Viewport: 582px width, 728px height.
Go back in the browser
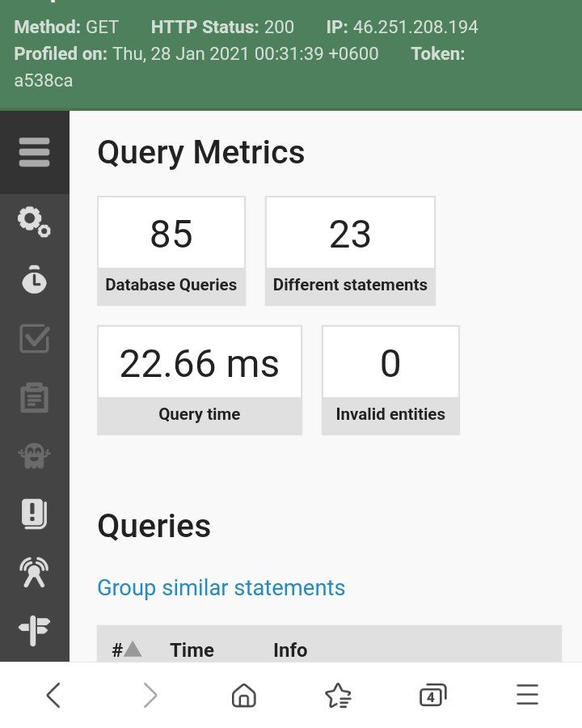click(x=53, y=695)
